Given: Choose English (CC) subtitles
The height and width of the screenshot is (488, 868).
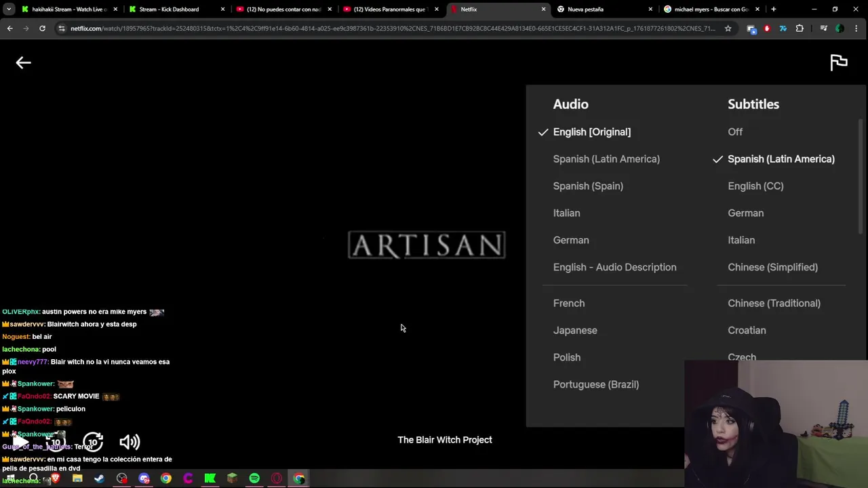Looking at the screenshot, I should click(x=755, y=186).
